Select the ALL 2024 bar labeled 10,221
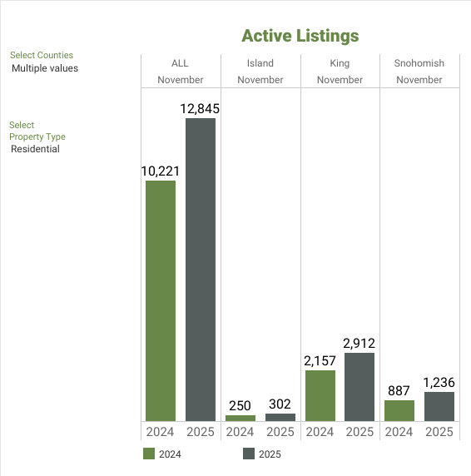471x476 pixels. (161, 301)
